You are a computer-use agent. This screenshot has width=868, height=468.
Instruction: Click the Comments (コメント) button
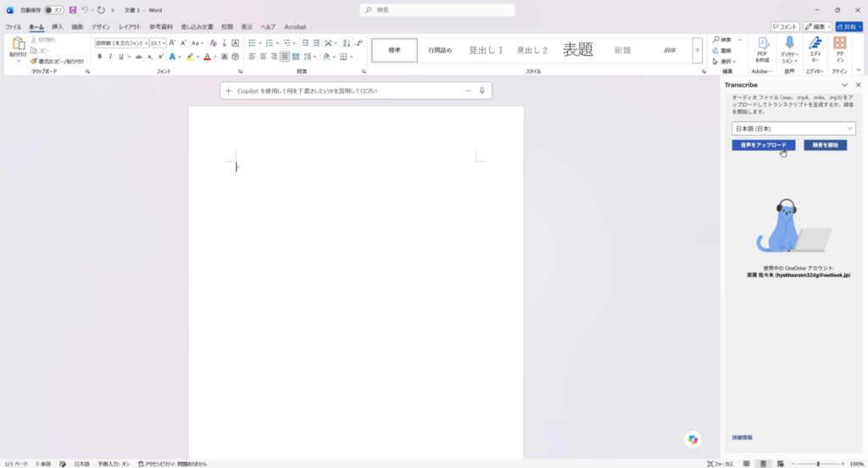pos(785,26)
